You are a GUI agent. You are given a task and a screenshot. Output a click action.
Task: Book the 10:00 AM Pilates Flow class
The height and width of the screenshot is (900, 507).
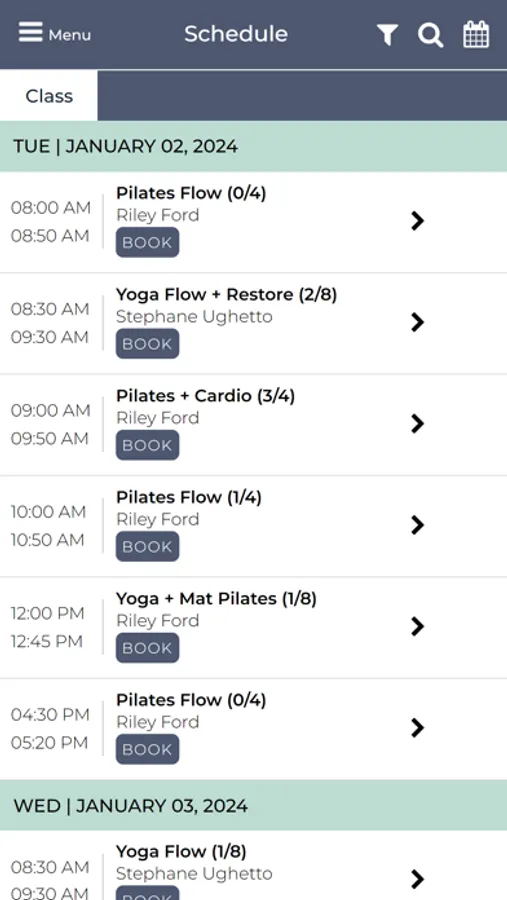(148, 546)
